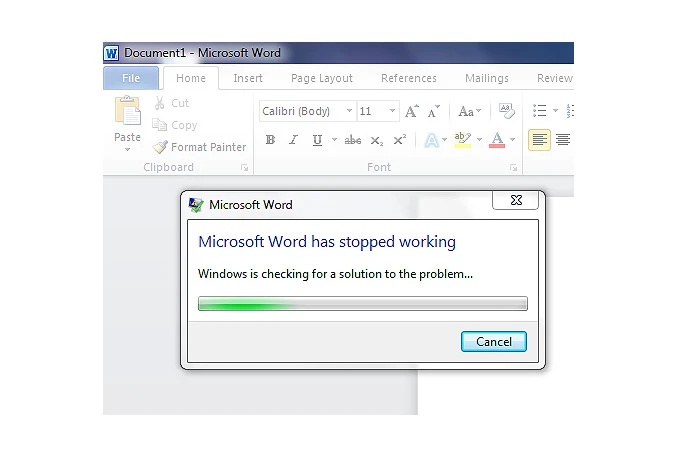
Task: Switch to the Mailings tab
Action: (486, 78)
